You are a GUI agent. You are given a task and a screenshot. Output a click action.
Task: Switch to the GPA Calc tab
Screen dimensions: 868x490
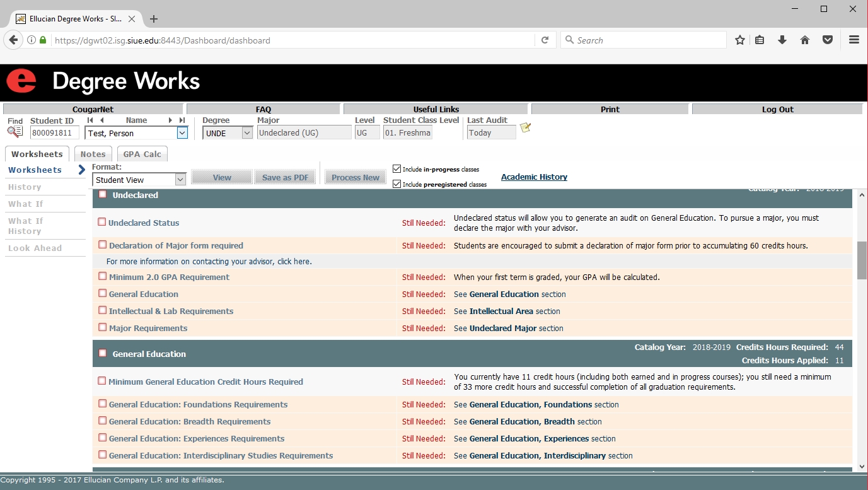142,155
